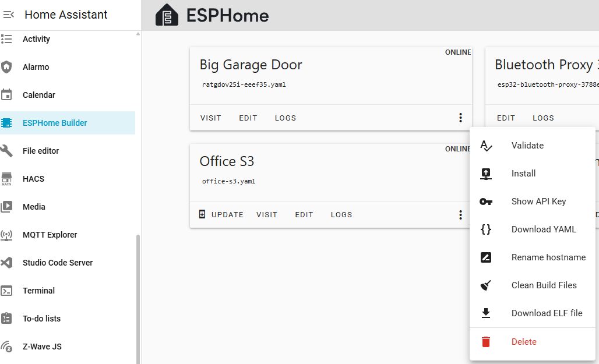This screenshot has height=364, width=599.
Task: Click VISIT on Office S3 card
Action: point(267,215)
